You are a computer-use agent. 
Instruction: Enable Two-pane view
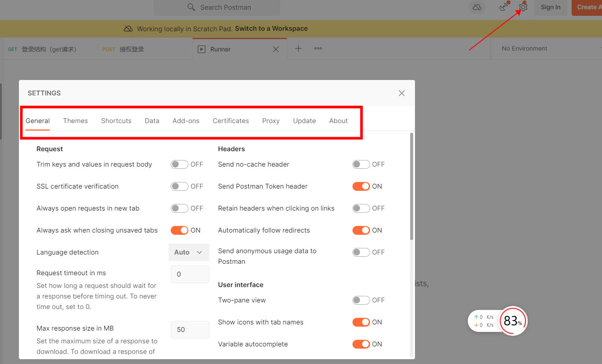coord(361,300)
